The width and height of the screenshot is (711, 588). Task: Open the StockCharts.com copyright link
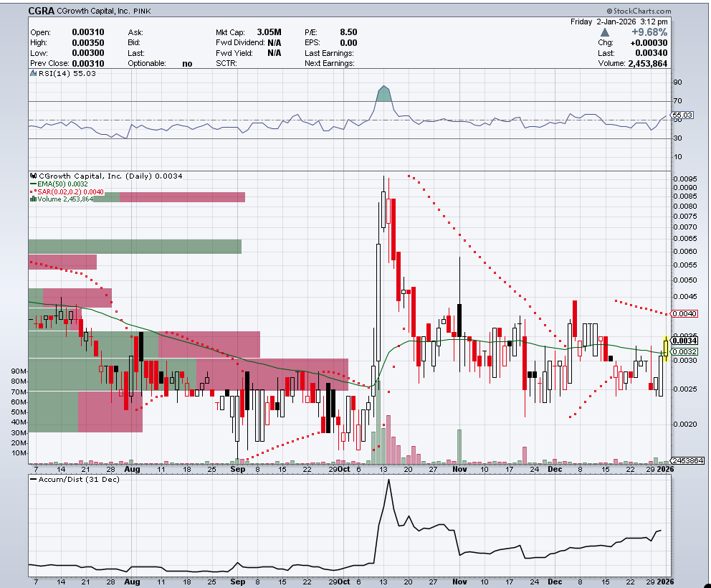coord(639,11)
